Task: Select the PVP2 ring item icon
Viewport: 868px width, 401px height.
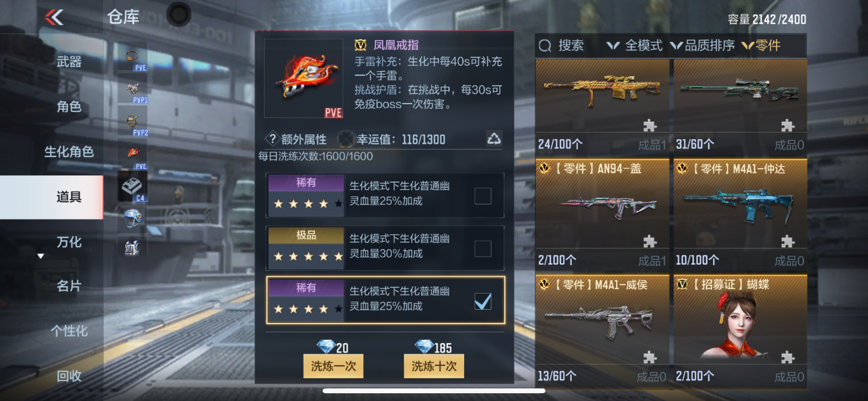Action: tap(132, 122)
